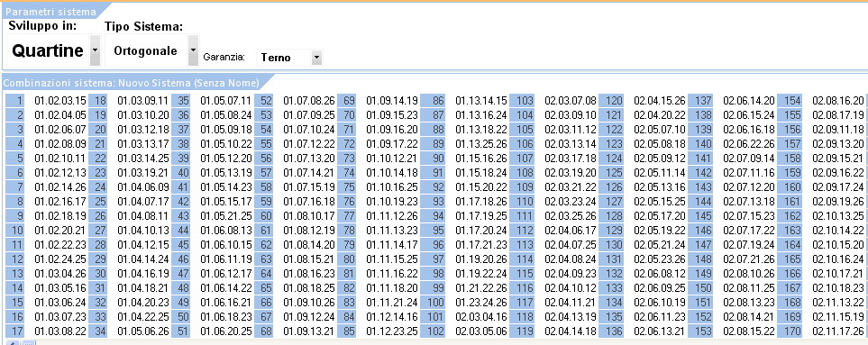Screen dimensions: 868x345
Task: Select combination 02.06.14.20
Action: point(749,101)
